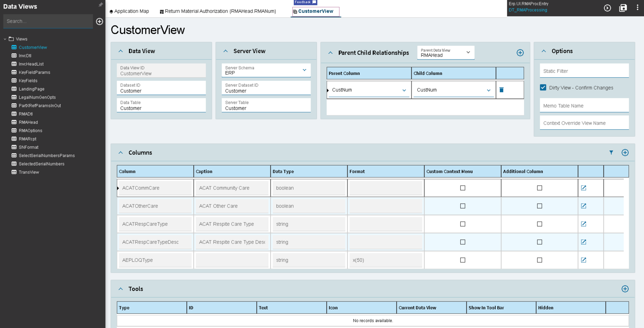Check Custom Context Menu for ACATCommCare
Screen dimensions: 644x328
(x=463, y=188)
